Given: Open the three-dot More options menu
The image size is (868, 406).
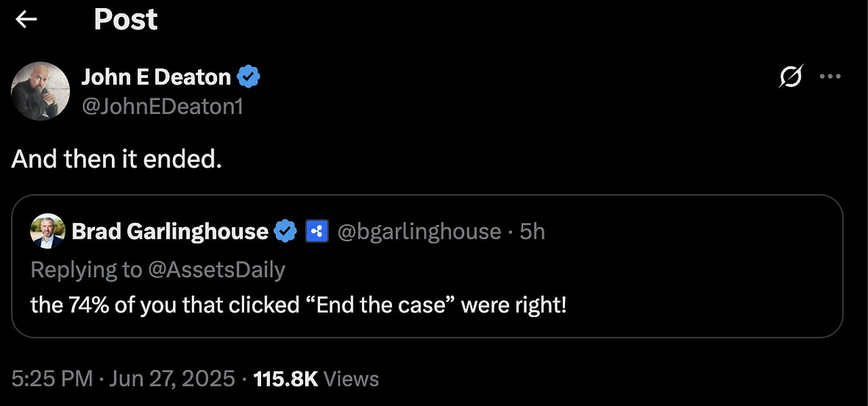Looking at the screenshot, I should tap(830, 77).
